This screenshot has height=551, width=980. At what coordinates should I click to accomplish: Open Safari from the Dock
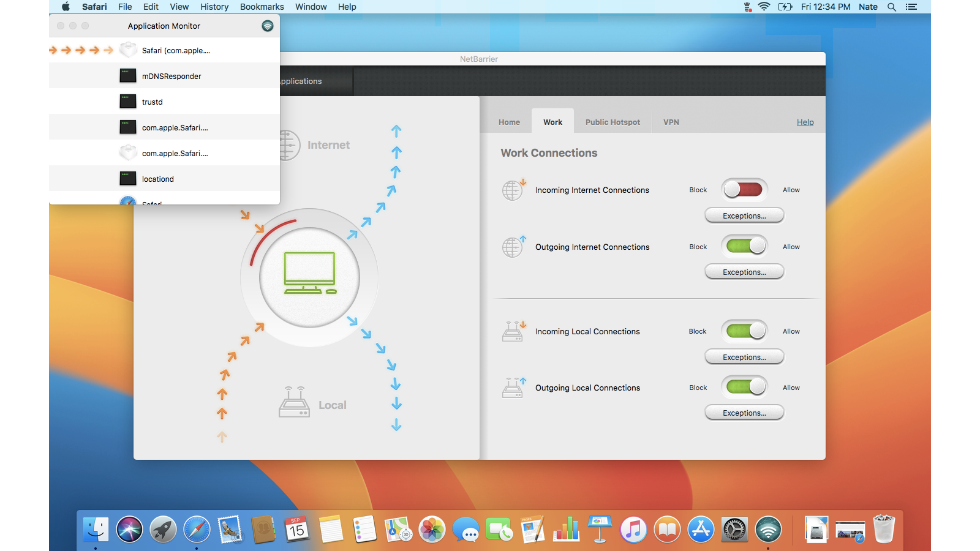point(197,530)
